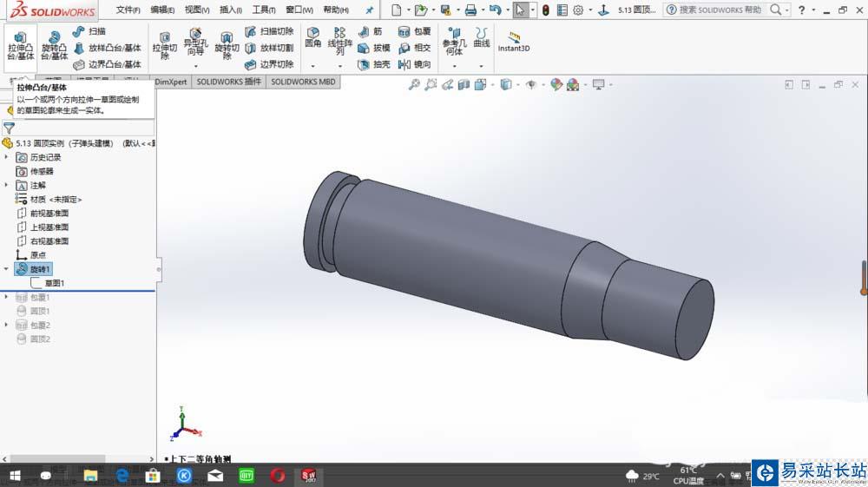Expand the 包覆2 feature node
868x487 pixels.
pos(7,325)
